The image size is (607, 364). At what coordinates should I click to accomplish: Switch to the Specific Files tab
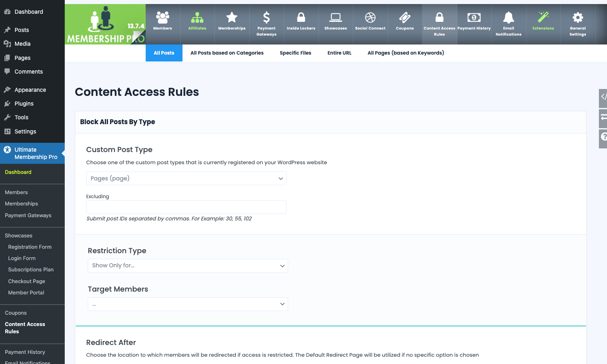295,53
